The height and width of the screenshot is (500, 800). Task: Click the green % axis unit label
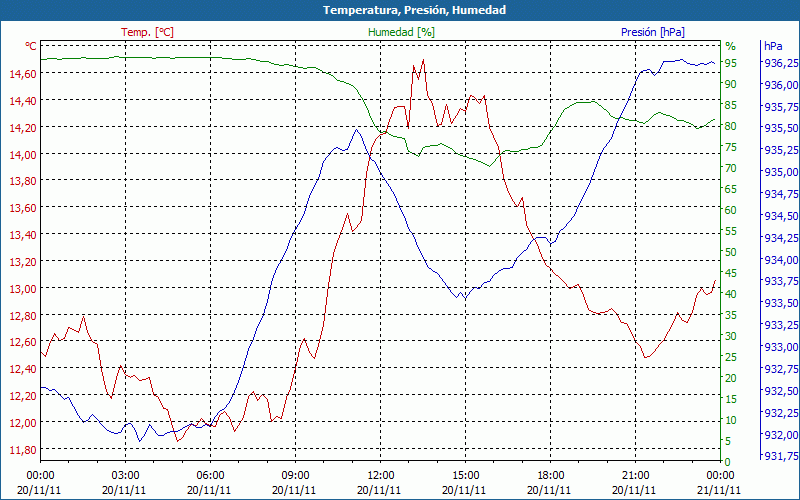coord(731,46)
